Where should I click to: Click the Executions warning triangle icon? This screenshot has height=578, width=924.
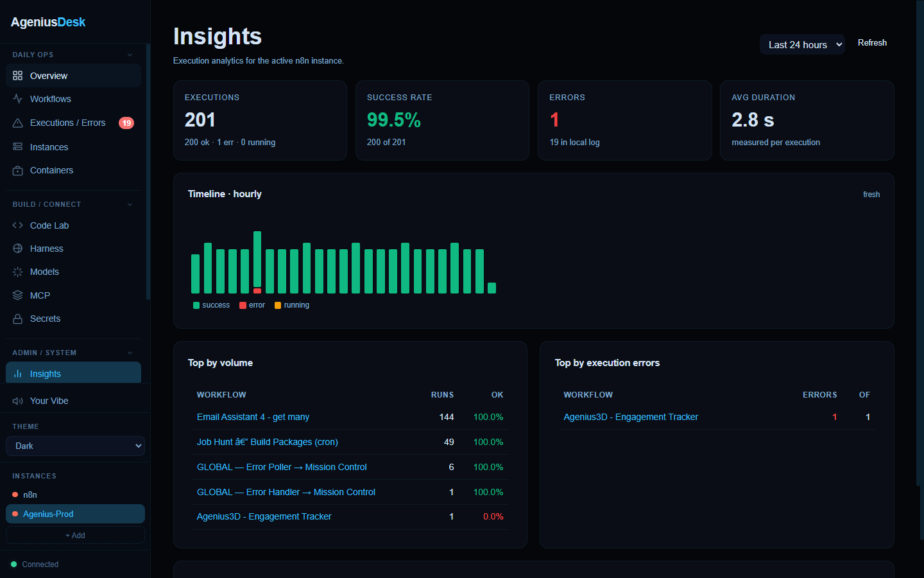point(17,123)
